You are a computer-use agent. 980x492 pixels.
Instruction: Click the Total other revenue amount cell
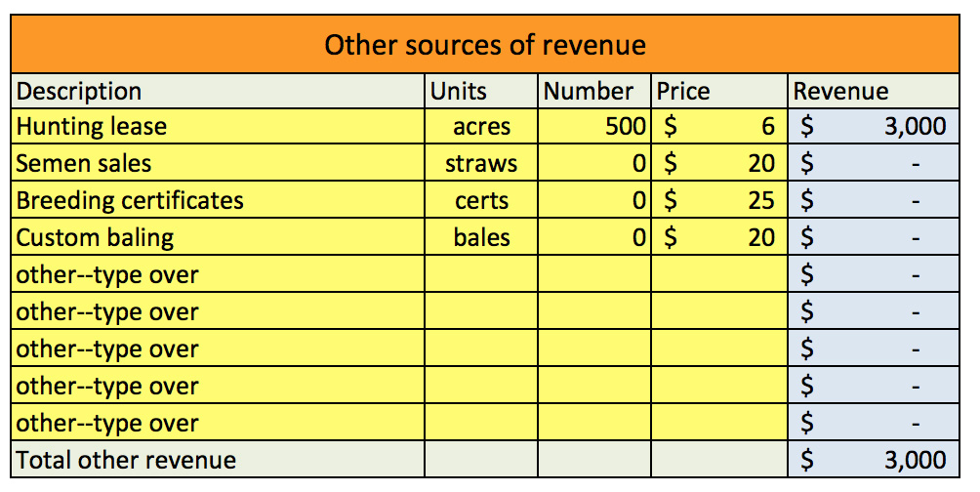[873, 460]
